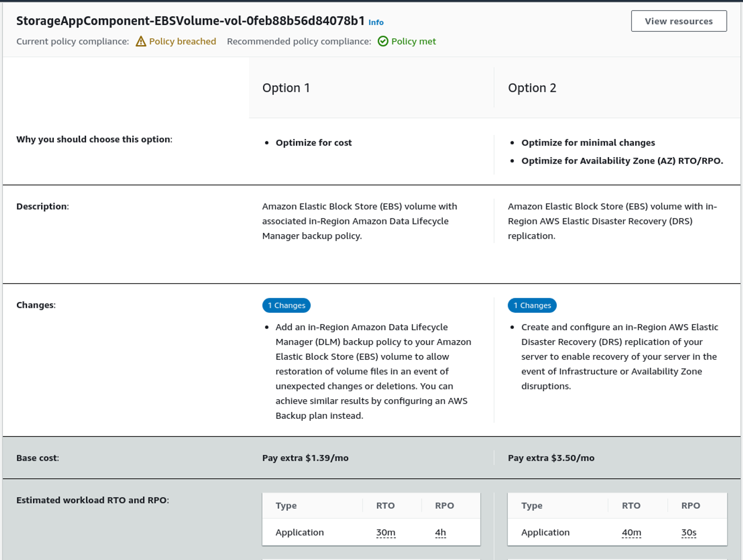Click StorageAppComponent EBS volume title
Screen dimensions: 743x560
tap(190, 21)
